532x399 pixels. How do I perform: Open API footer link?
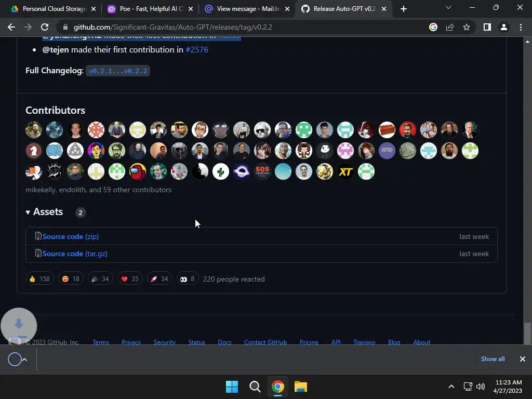pos(336,342)
